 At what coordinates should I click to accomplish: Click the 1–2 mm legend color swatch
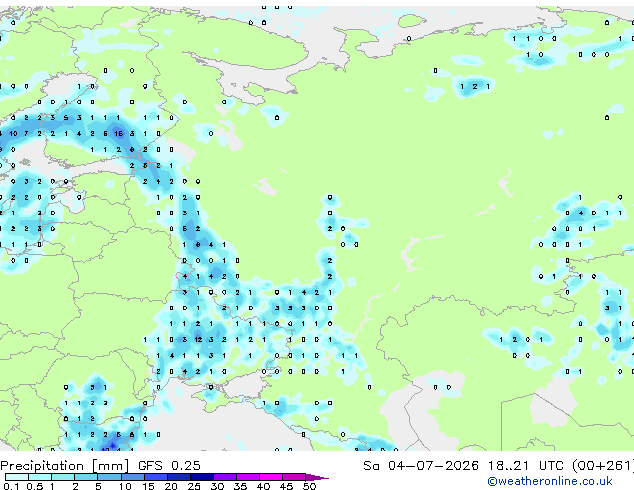click(x=63, y=477)
